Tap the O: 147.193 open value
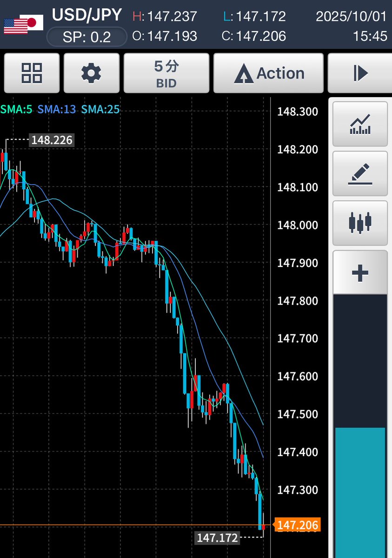392x558 pixels. point(165,36)
